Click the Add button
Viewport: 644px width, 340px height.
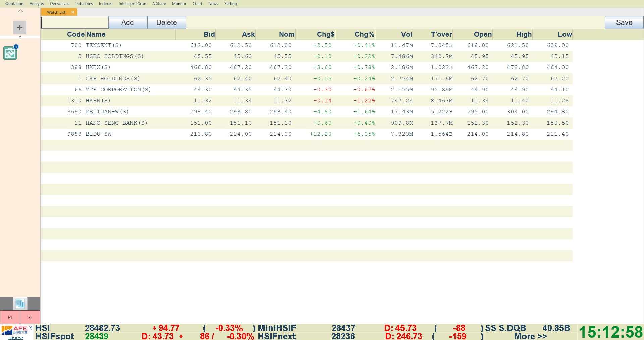point(127,22)
